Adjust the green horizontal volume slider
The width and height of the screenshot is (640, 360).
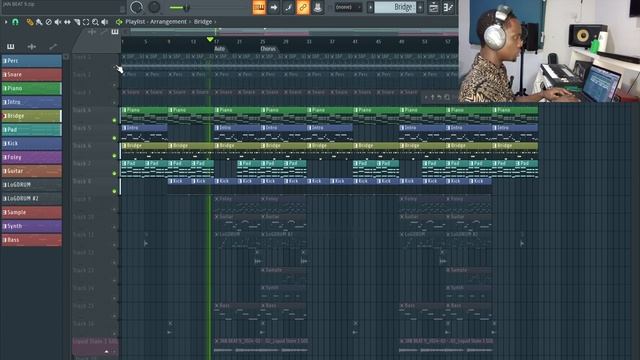pyautogui.click(x=180, y=7)
